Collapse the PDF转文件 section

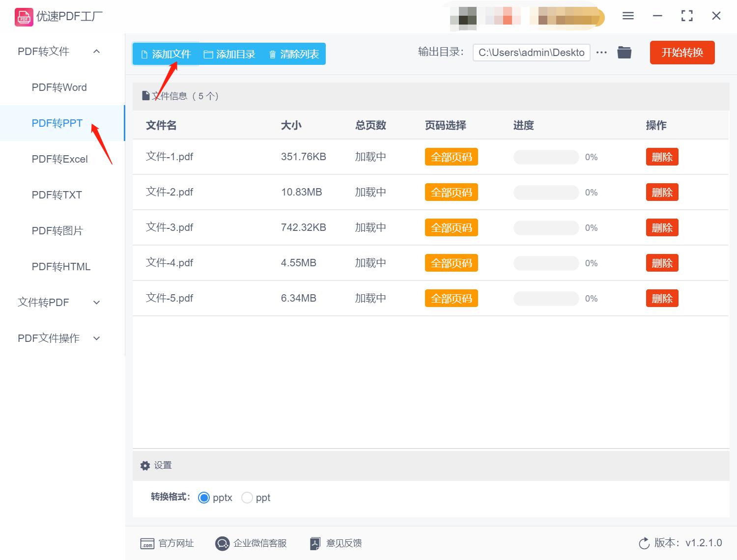(96, 51)
